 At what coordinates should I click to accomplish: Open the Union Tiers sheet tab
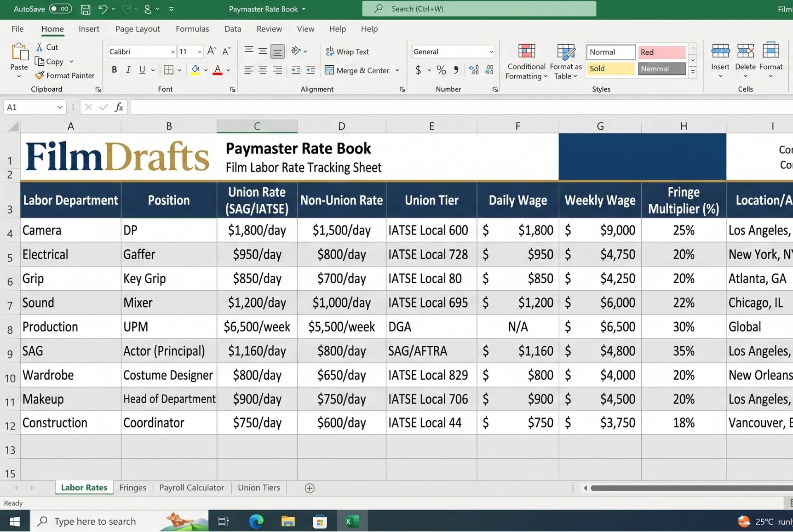[259, 488]
